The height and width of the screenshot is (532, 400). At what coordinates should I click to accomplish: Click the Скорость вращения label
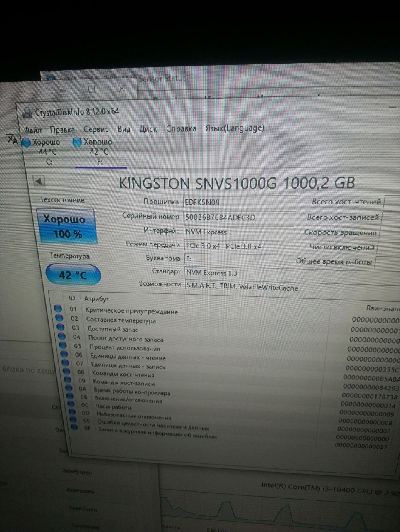[x=340, y=232]
